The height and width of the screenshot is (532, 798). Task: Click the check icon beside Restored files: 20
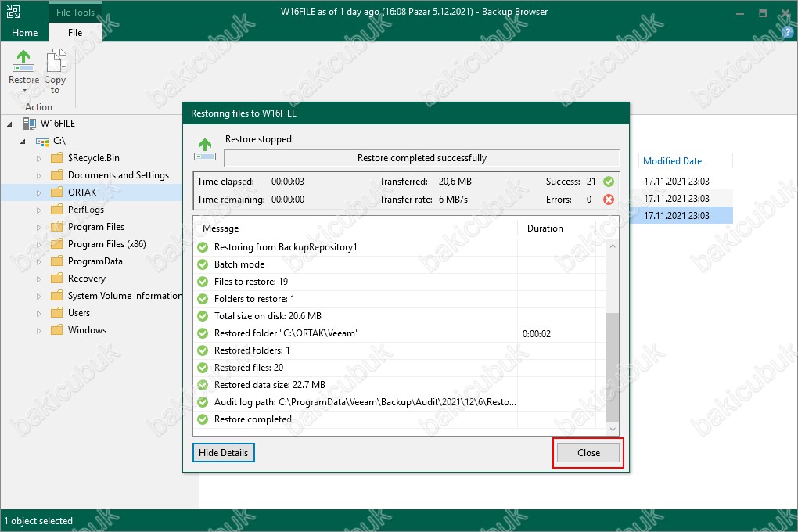click(203, 368)
